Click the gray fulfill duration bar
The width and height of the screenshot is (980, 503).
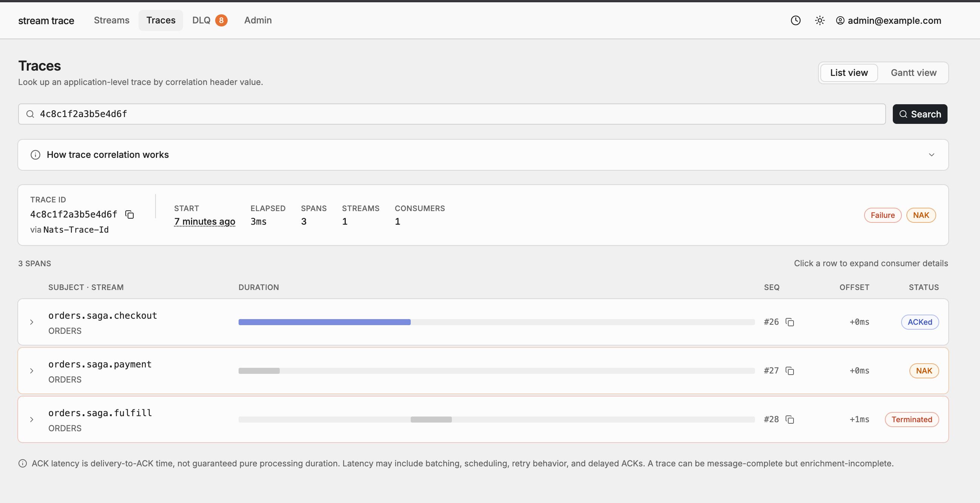431,420
